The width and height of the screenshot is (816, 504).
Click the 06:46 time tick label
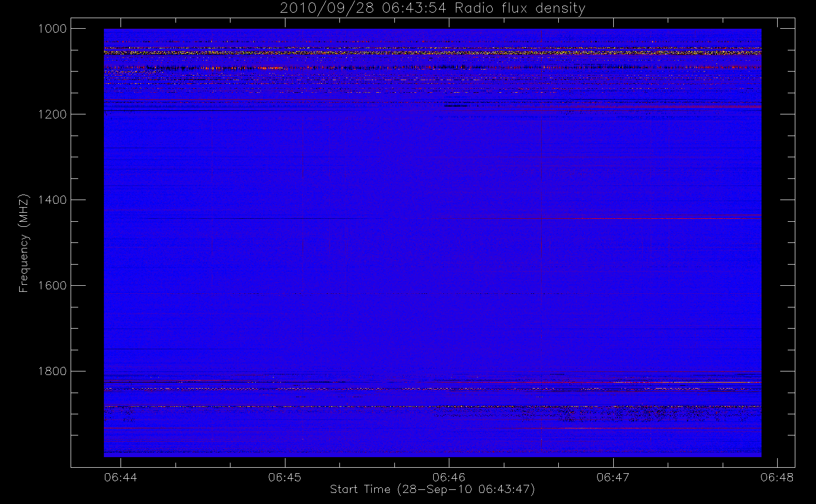coord(449,477)
